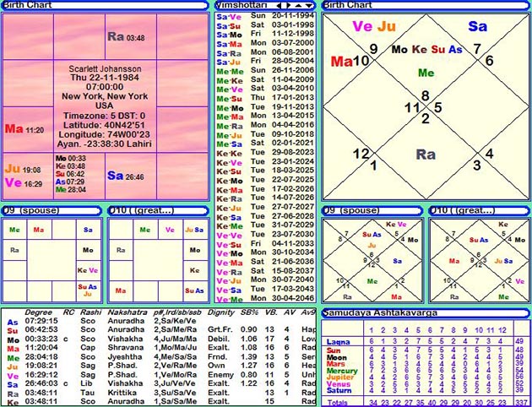The height and width of the screenshot is (407, 532).
Task: Select the Me-Sa dasha dated 02-01-2021
Action: [x=265, y=144]
